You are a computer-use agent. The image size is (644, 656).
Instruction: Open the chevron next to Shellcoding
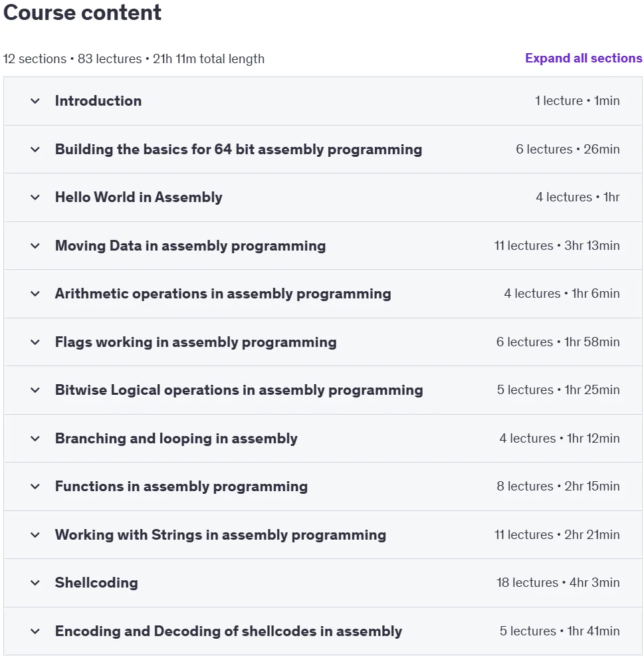35,583
